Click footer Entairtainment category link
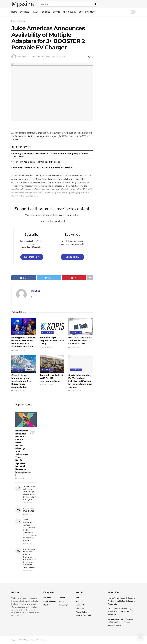The image size is (147, 644). (50, 601)
